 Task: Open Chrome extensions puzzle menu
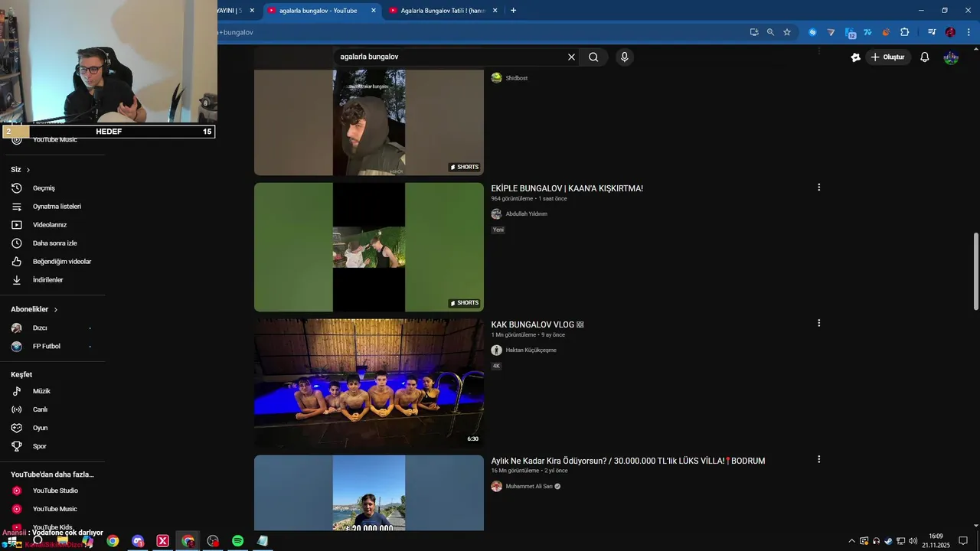(904, 32)
